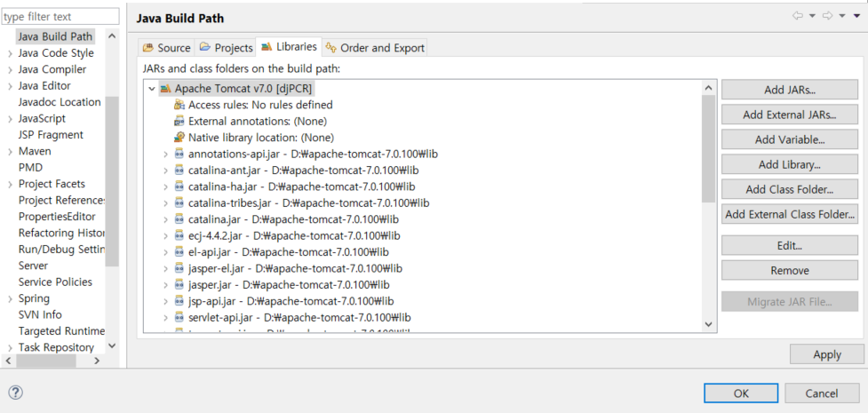
Task: Select the Libraries tab
Action: [289, 46]
